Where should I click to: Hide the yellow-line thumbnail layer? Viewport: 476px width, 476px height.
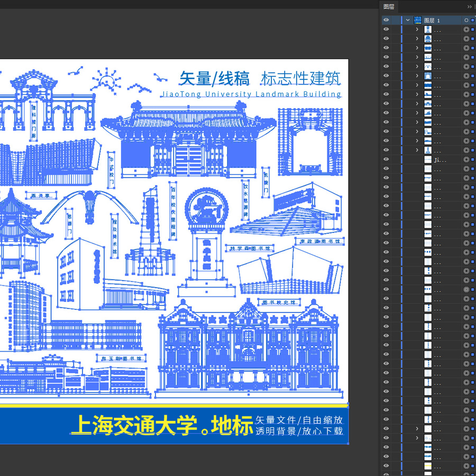click(x=386, y=465)
